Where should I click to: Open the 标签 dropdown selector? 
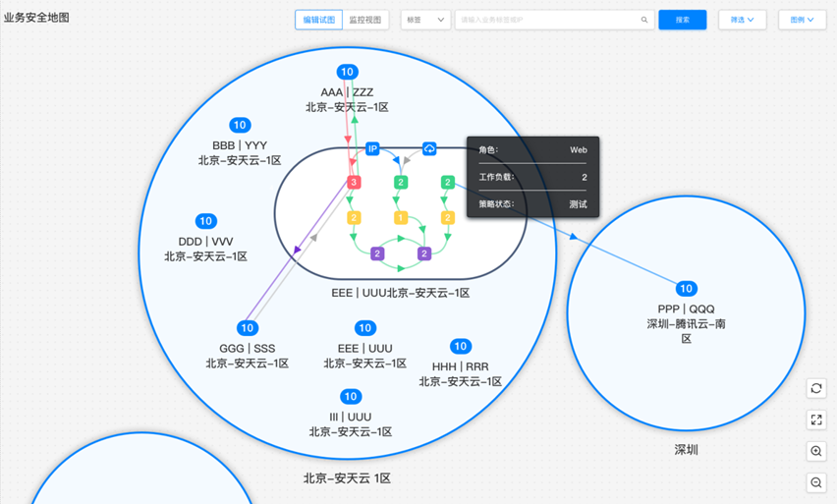click(425, 20)
